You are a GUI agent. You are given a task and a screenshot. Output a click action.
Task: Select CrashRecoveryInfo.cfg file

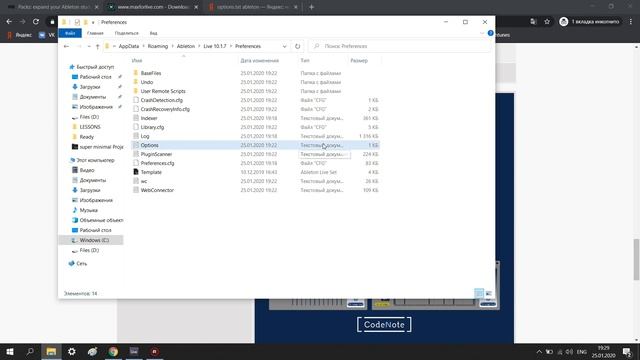click(x=165, y=109)
